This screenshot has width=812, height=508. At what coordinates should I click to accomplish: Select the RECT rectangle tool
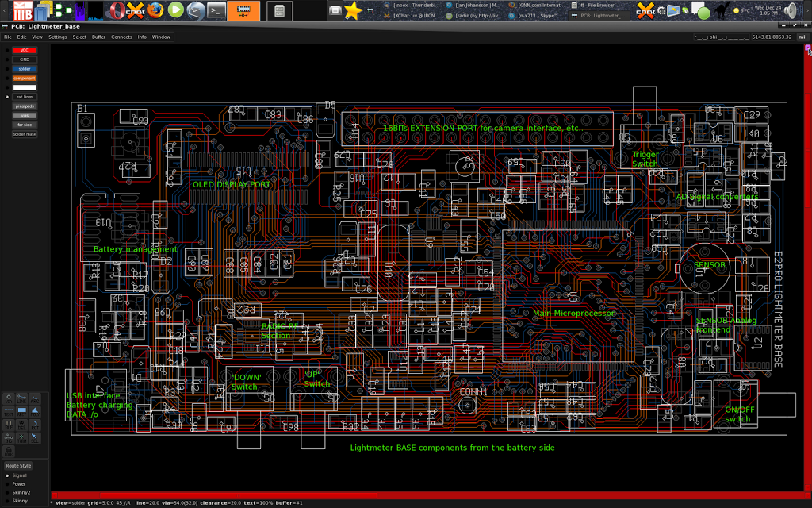pos(22,411)
